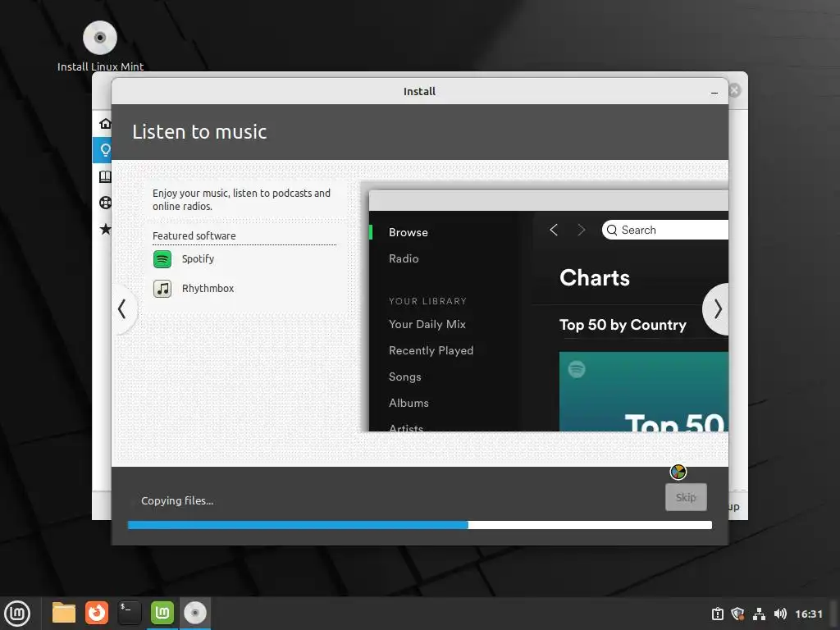This screenshot has width=840, height=630.
Task: Click the Featured software heading
Action: [194, 235]
